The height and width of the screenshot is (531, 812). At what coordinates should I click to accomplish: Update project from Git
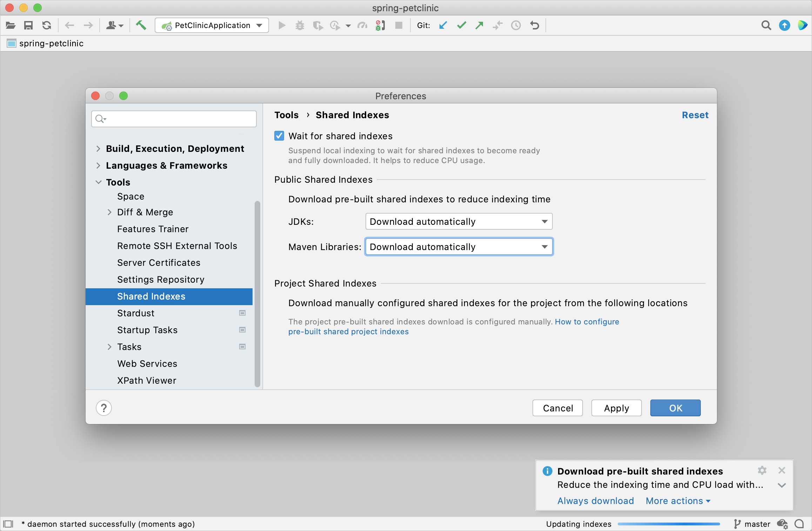point(443,25)
